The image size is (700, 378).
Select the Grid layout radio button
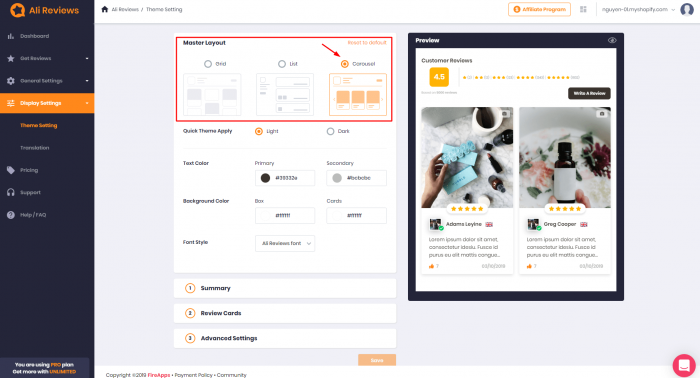[208, 64]
